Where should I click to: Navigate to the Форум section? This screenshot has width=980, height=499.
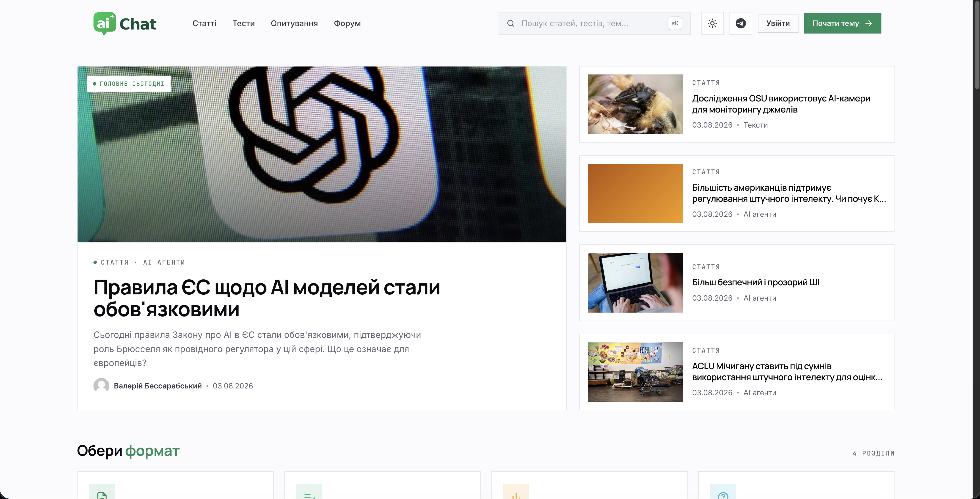pyautogui.click(x=347, y=23)
